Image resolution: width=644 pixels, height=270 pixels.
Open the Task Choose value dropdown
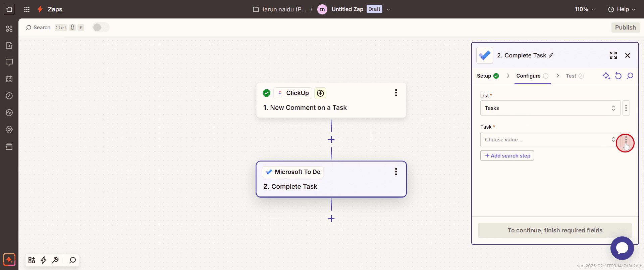550,140
